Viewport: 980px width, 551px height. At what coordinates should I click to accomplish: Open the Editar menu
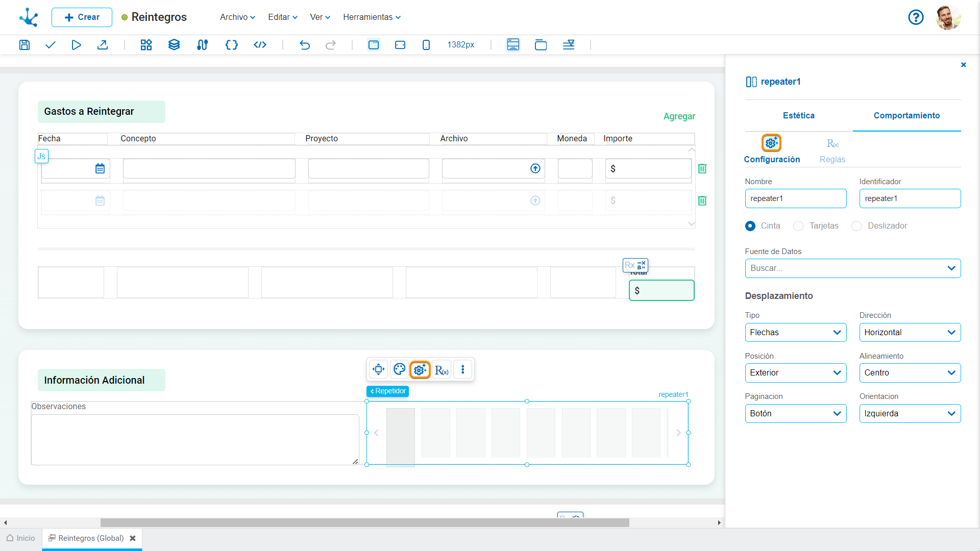point(283,17)
